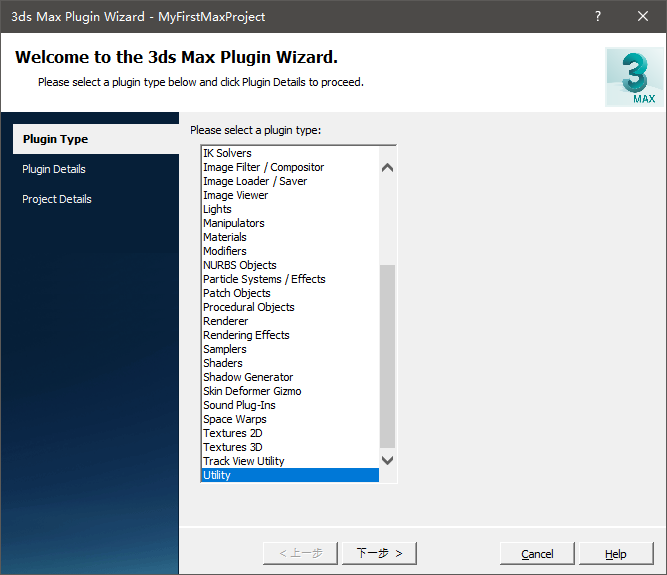
Task: Click the plugin list scrollbar thumb
Action: [388, 355]
